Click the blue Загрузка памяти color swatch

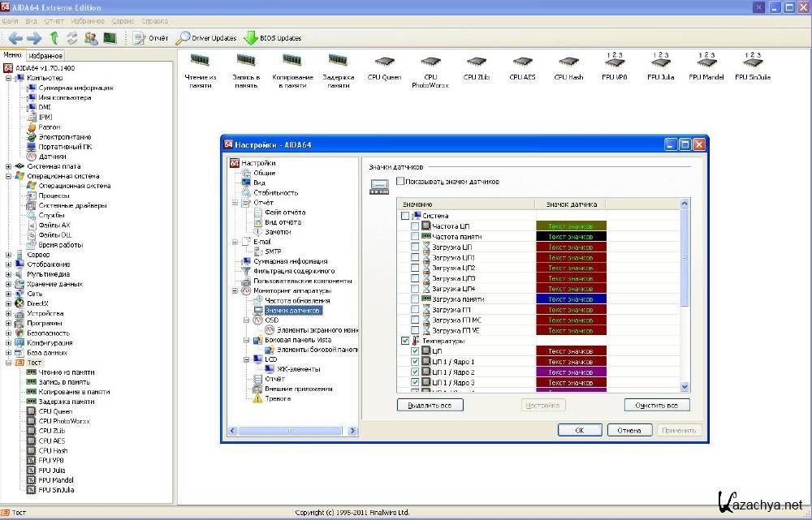(571, 299)
